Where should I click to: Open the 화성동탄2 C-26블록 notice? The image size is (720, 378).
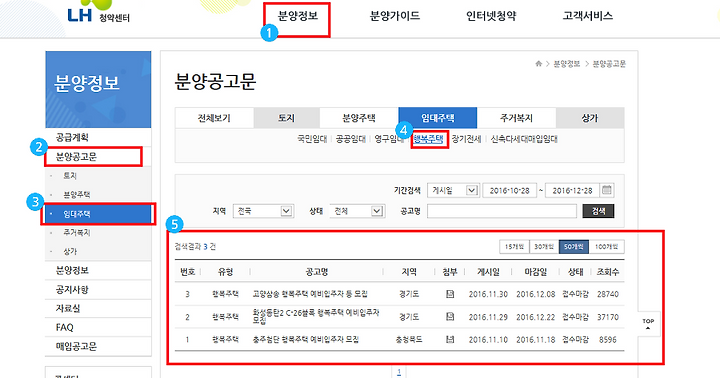click(x=316, y=316)
